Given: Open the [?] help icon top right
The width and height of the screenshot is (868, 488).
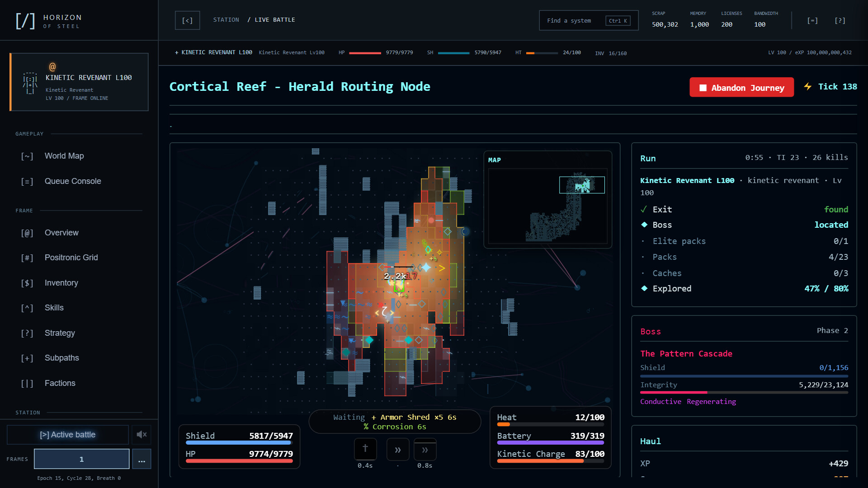Looking at the screenshot, I should tap(840, 20).
